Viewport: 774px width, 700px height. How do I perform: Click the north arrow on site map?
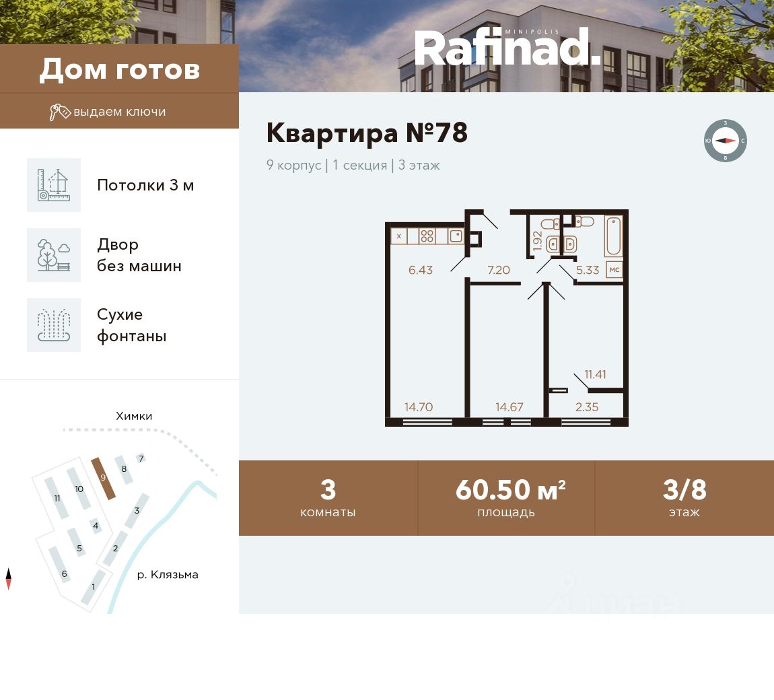[8, 579]
